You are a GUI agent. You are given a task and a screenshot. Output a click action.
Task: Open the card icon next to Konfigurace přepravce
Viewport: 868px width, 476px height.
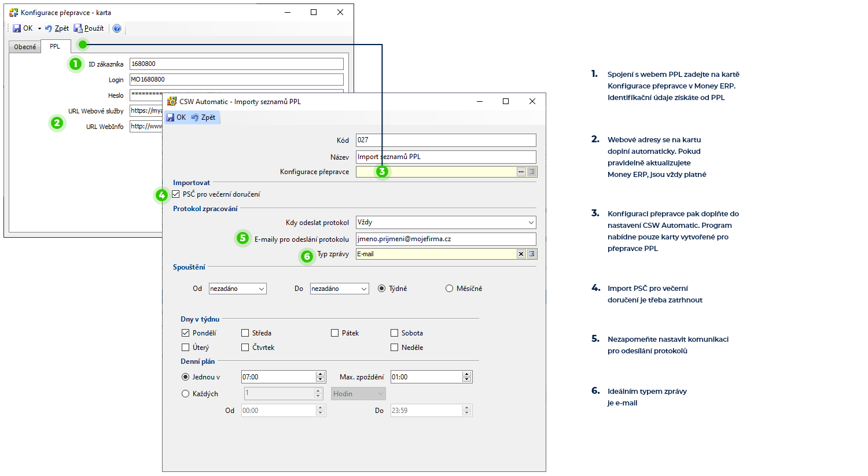[531, 172]
